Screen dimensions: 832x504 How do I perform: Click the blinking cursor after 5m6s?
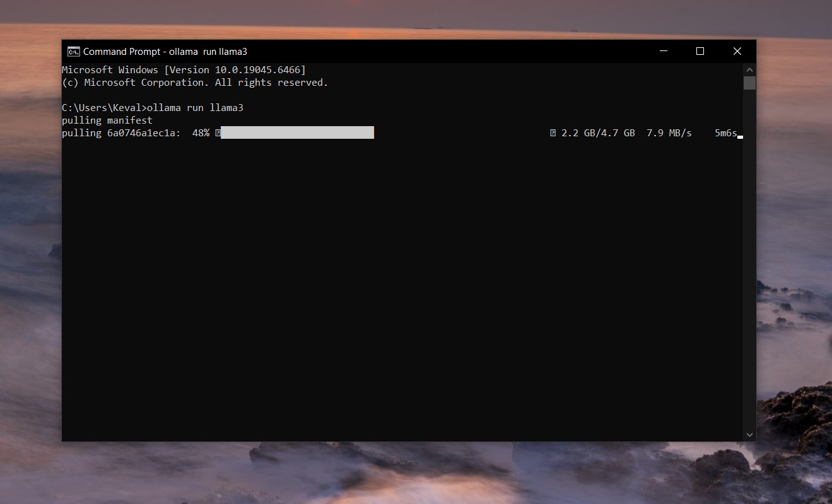click(x=741, y=136)
